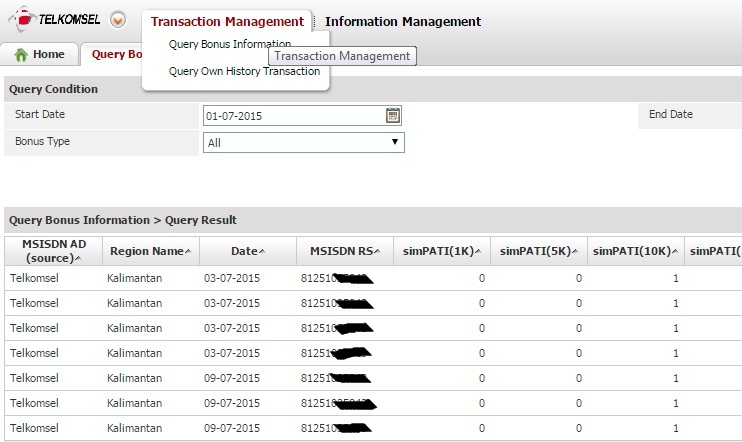The height and width of the screenshot is (442, 742).
Task: Sort by simPATI(1K) column arrow
Action: (478, 251)
